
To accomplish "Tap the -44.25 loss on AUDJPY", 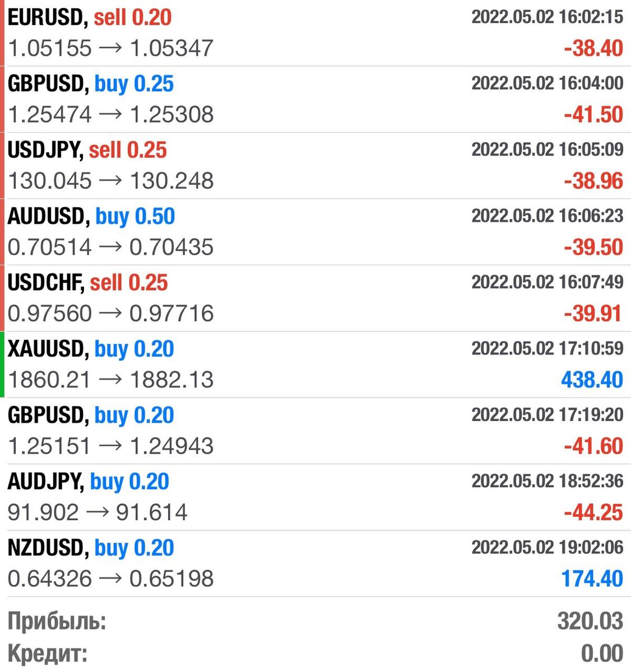I will coord(593,512).
